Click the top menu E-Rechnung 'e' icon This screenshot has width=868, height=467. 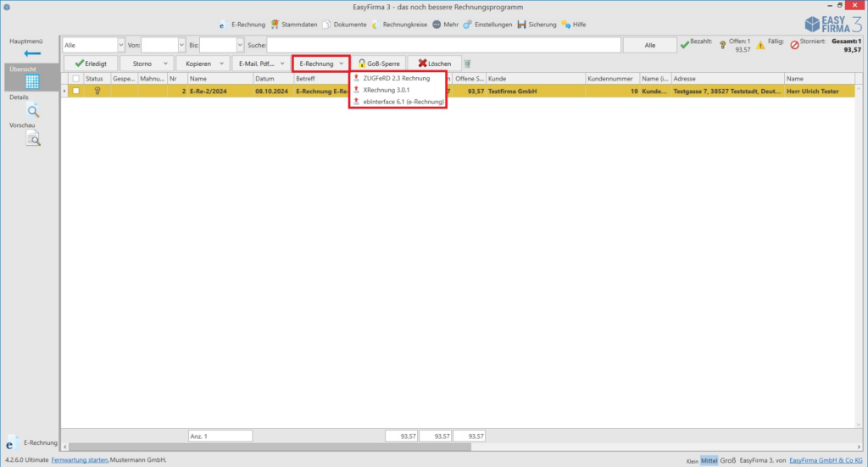pos(223,25)
